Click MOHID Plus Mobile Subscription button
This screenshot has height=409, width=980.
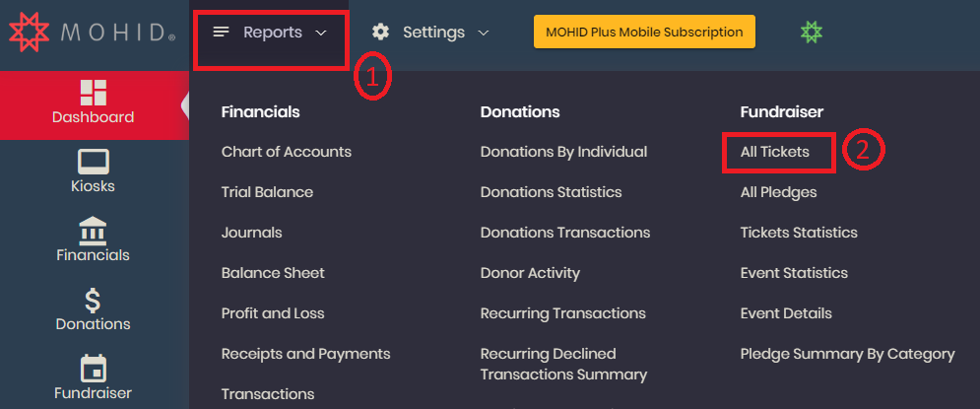(644, 32)
